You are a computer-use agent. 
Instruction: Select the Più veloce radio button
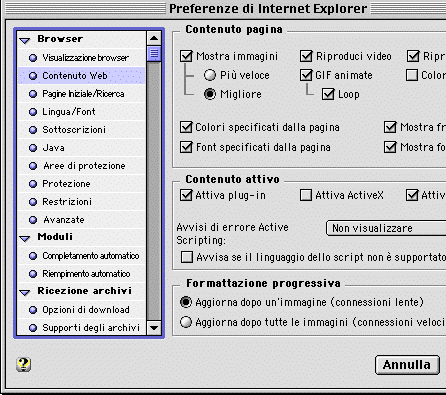point(210,75)
